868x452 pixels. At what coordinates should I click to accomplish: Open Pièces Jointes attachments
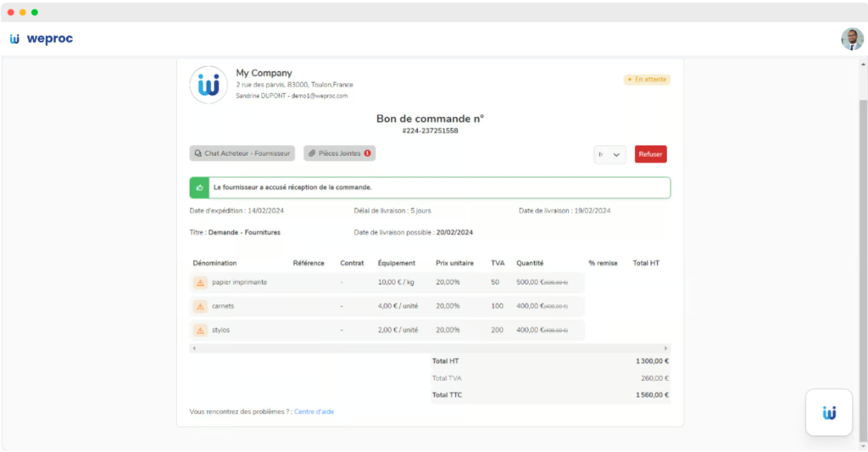(x=339, y=153)
